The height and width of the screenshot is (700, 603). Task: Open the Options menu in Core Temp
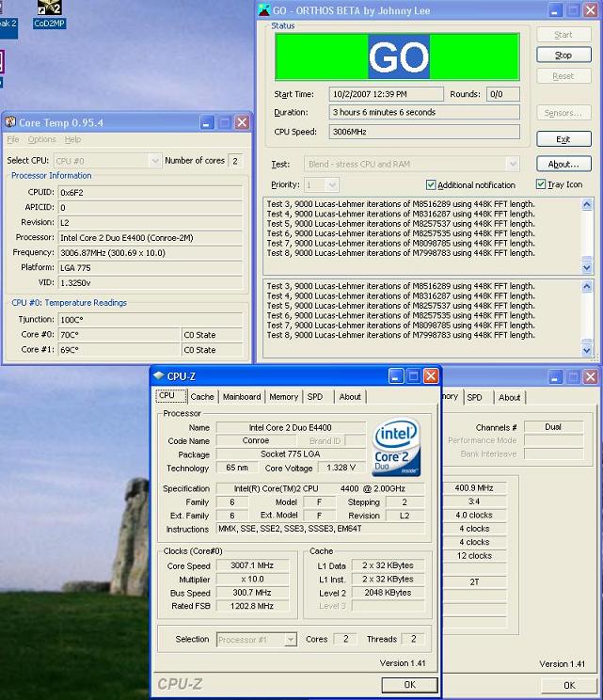pyautogui.click(x=42, y=139)
